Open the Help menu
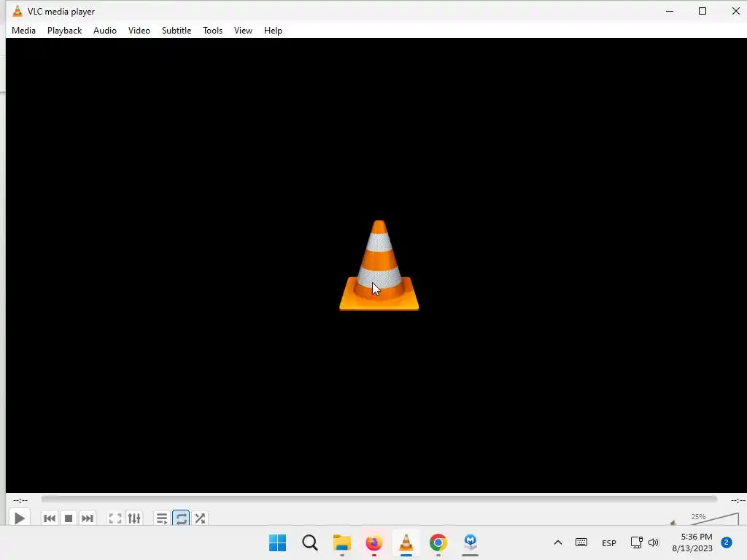This screenshot has height=560, width=747. pos(273,31)
